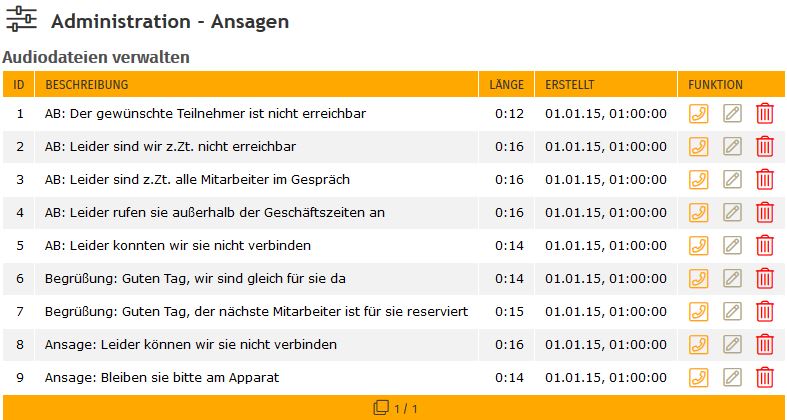Viewport: 787px width, 420px height.
Task: Sort by the ID column header
Action: pyautogui.click(x=19, y=85)
